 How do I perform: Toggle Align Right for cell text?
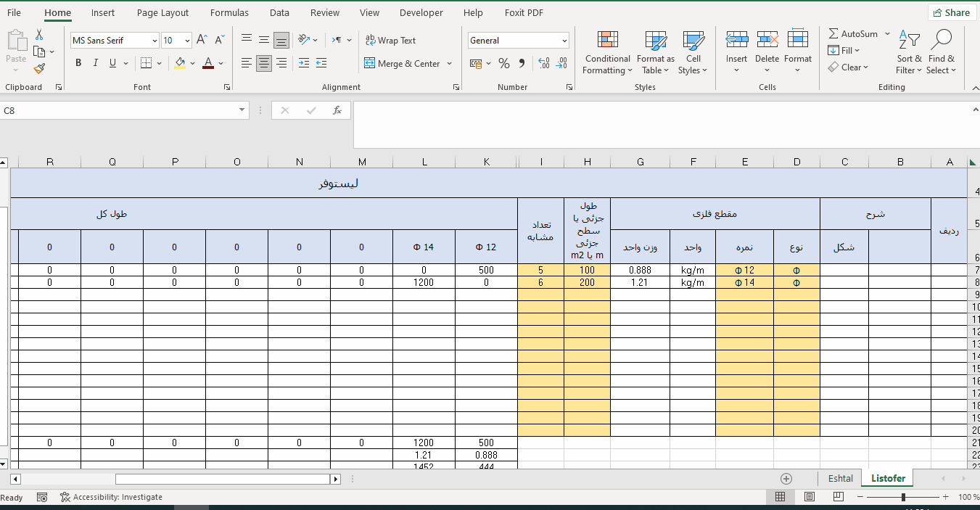point(281,63)
